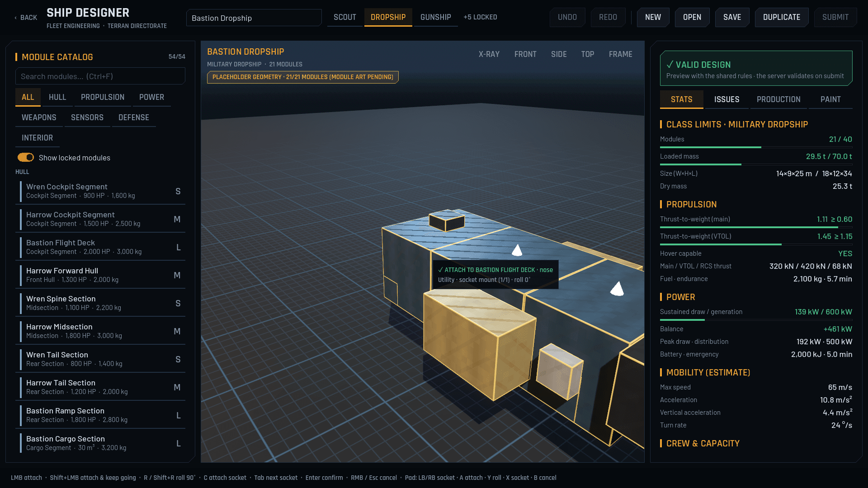
Task: Filter catalog by All modules
Action: [x=28, y=97]
